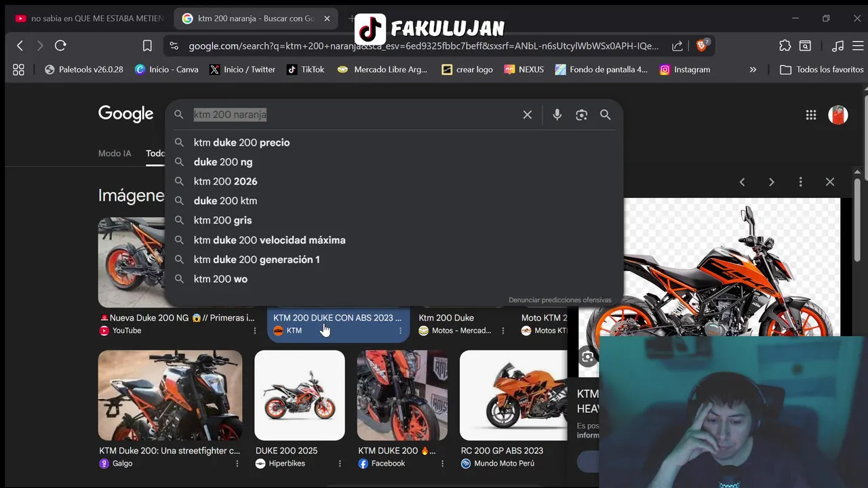Screen dimensions: 868x488
Task: Open search by image lens icon
Action: 581,115
